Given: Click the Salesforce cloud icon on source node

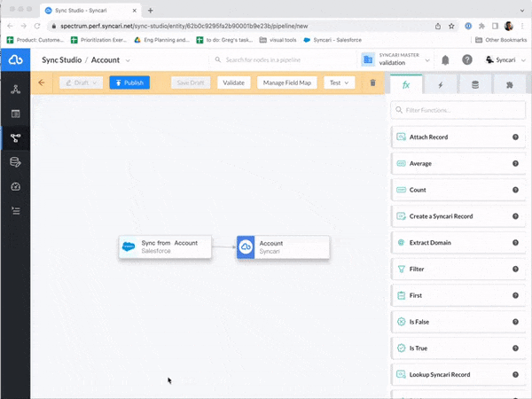Looking at the screenshot, I should click(x=129, y=247).
